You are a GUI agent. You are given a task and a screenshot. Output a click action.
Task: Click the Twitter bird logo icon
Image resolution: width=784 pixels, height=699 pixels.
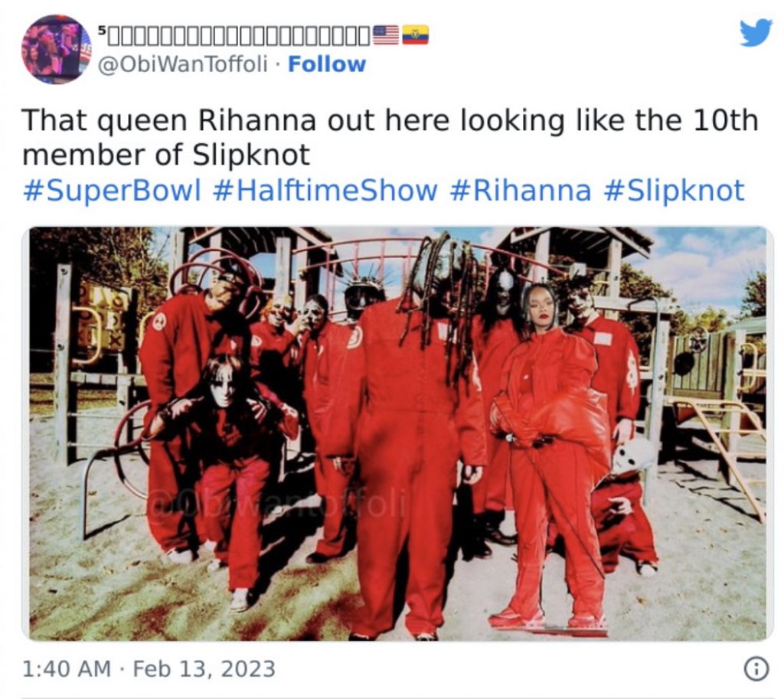[756, 33]
